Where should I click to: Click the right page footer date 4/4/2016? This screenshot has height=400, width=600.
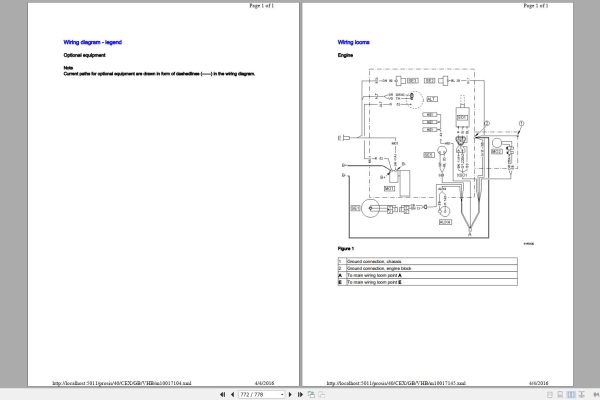[539, 383]
